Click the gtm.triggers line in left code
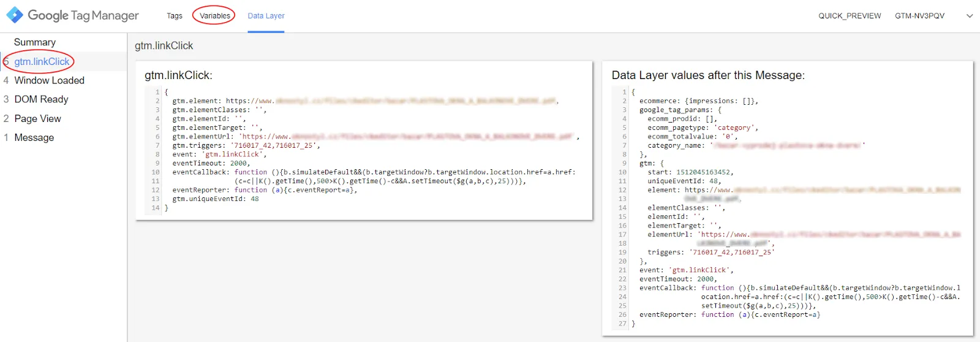 point(246,146)
